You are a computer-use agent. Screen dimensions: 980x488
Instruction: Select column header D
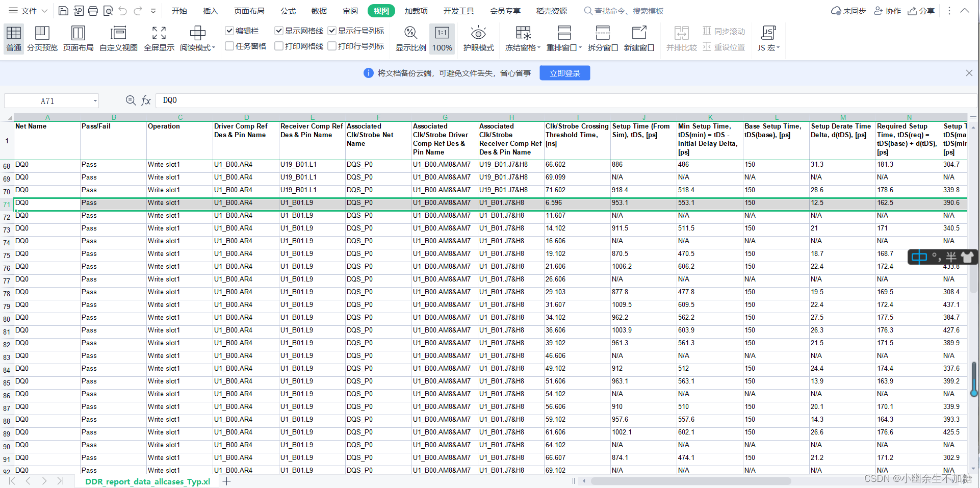[246, 117]
